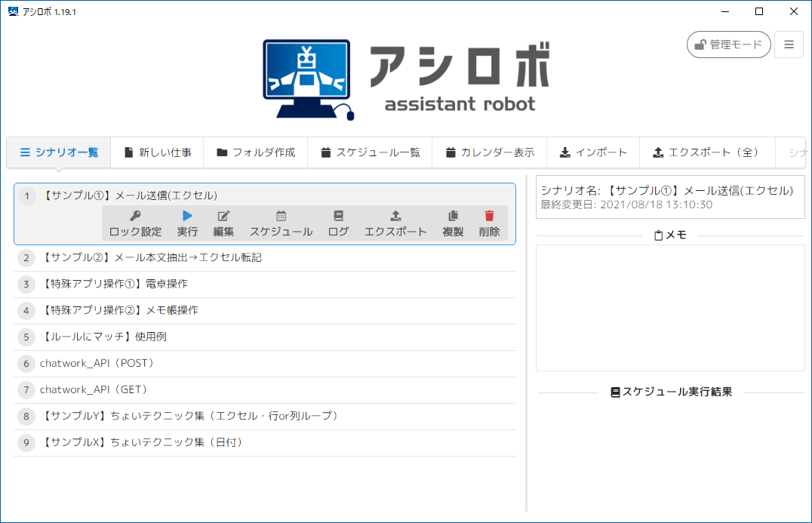Image resolution: width=812 pixels, height=523 pixels.
Task: Switch to カレンダー表示 tab
Action: tap(490, 152)
